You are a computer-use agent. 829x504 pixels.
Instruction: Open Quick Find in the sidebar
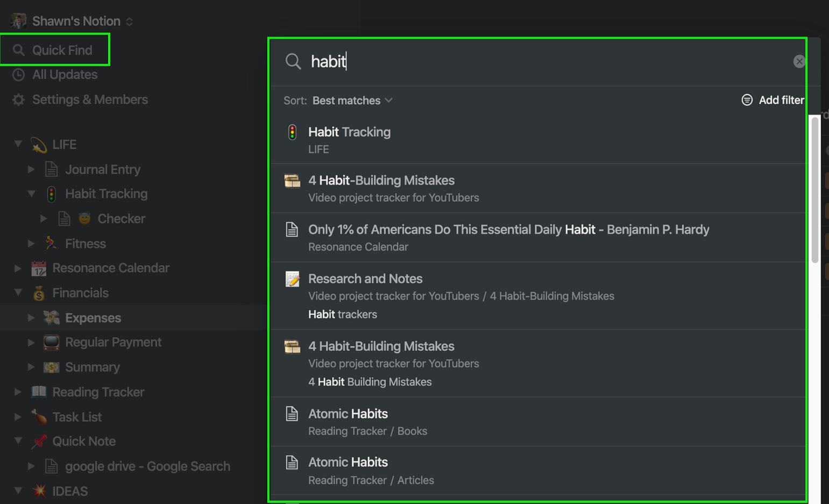point(55,50)
